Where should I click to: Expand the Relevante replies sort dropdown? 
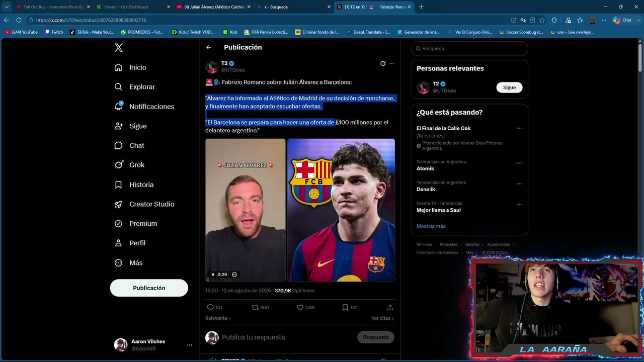(218, 318)
